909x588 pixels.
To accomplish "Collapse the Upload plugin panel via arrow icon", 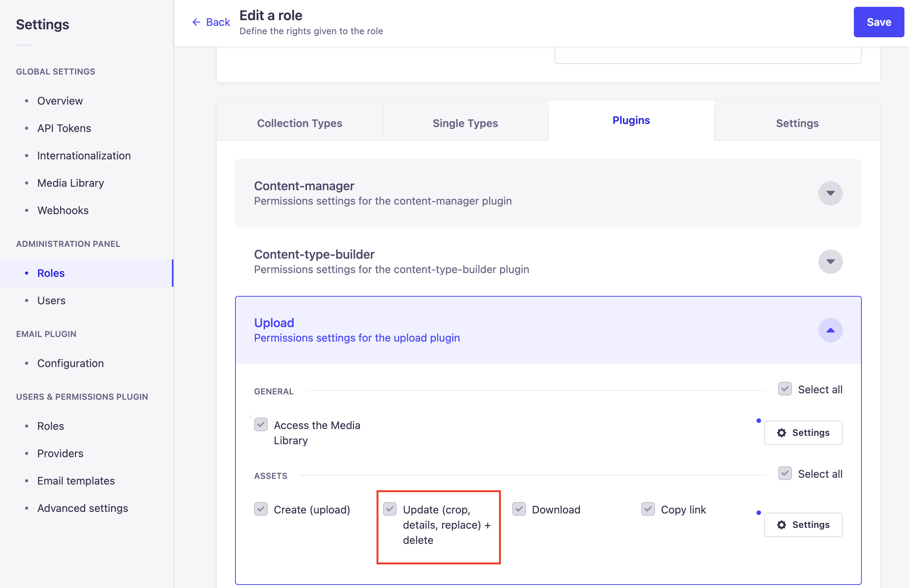I will point(830,330).
